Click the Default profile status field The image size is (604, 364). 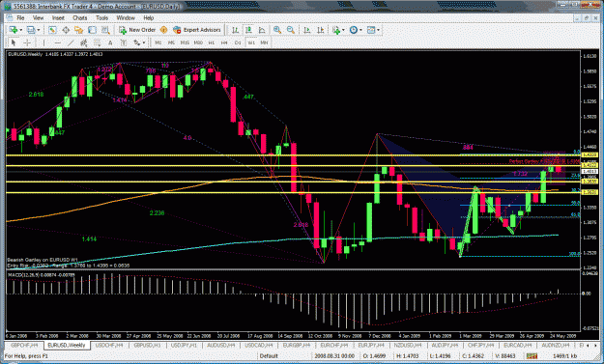pyautogui.click(x=269, y=356)
